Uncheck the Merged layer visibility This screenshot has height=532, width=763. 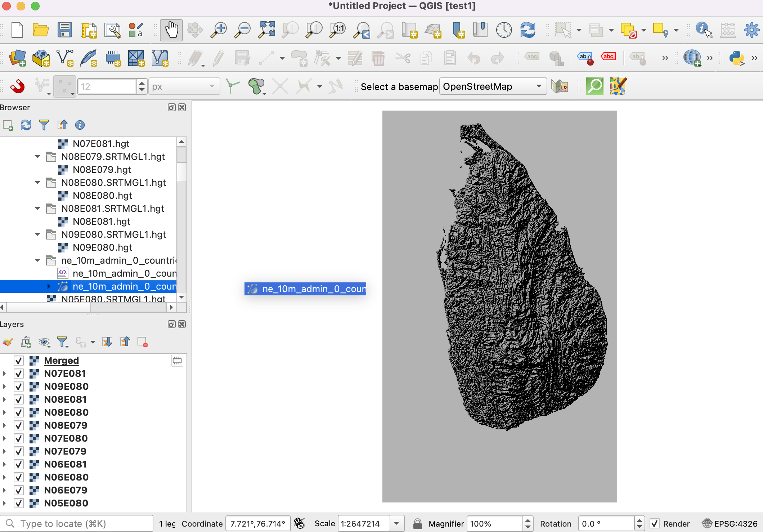coord(19,361)
